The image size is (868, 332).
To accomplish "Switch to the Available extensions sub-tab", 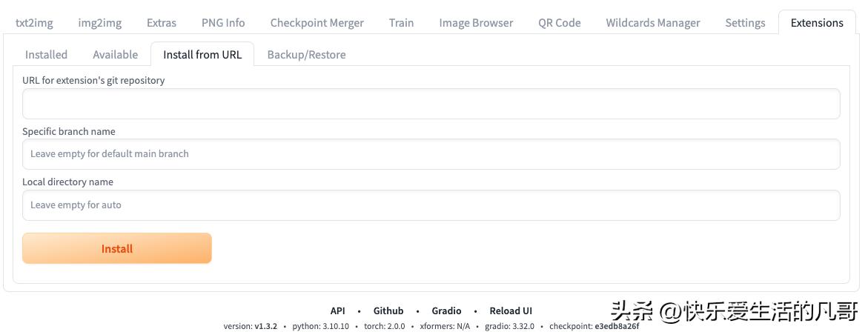I will click(x=115, y=55).
